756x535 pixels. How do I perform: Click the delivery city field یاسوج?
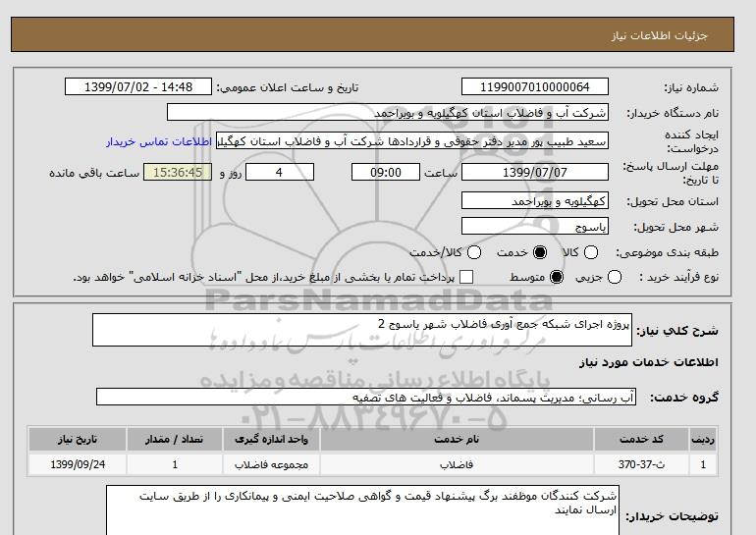coord(535,226)
